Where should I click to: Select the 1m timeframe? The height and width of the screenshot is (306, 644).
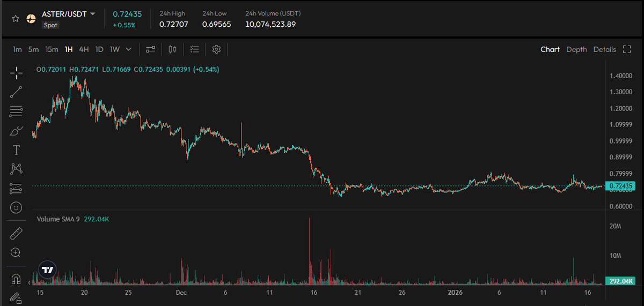(x=17, y=49)
